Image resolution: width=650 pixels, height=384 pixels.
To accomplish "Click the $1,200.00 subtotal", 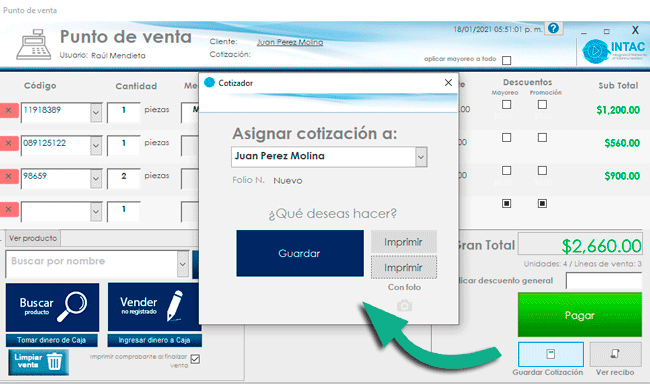I will click(x=618, y=110).
